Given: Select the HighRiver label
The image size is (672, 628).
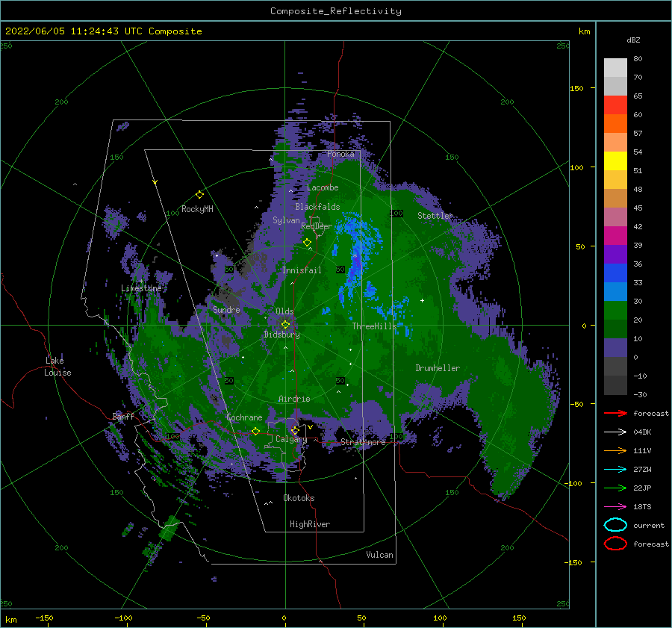Looking at the screenshot, I should (x=310, y=524).
